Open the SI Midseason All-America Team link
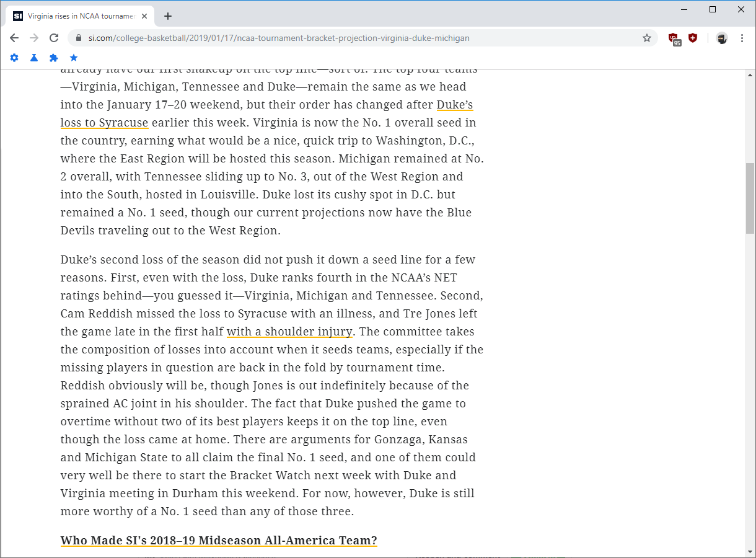756x558 pixels. click(x=219, y=540)
